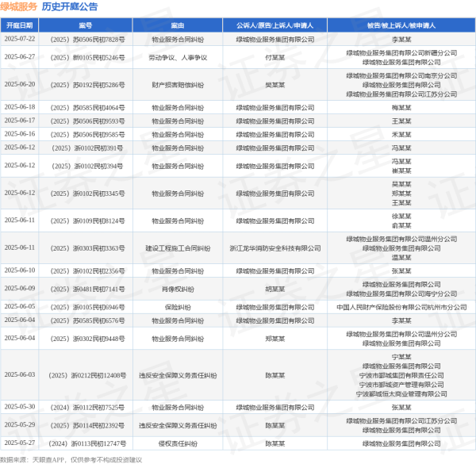This screenshot has width=476, height=464.
Task: Click date cell 2025-05-30
Action: [x=19, y=407]
